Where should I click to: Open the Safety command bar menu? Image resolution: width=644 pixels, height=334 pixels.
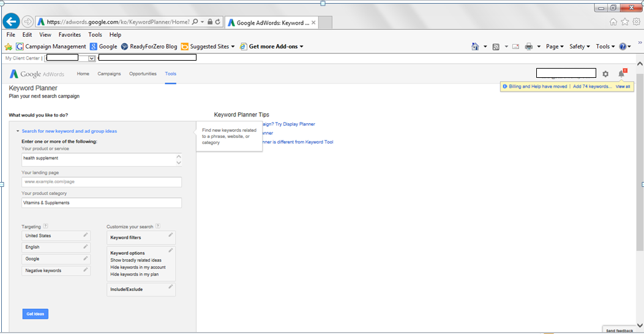pos(580,47)
